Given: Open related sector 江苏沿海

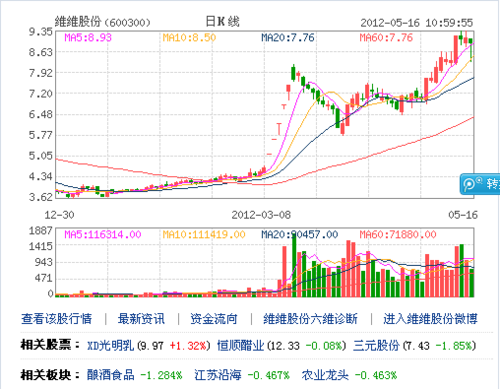Looking at the screenshot, I should click(x=218, y=375).
